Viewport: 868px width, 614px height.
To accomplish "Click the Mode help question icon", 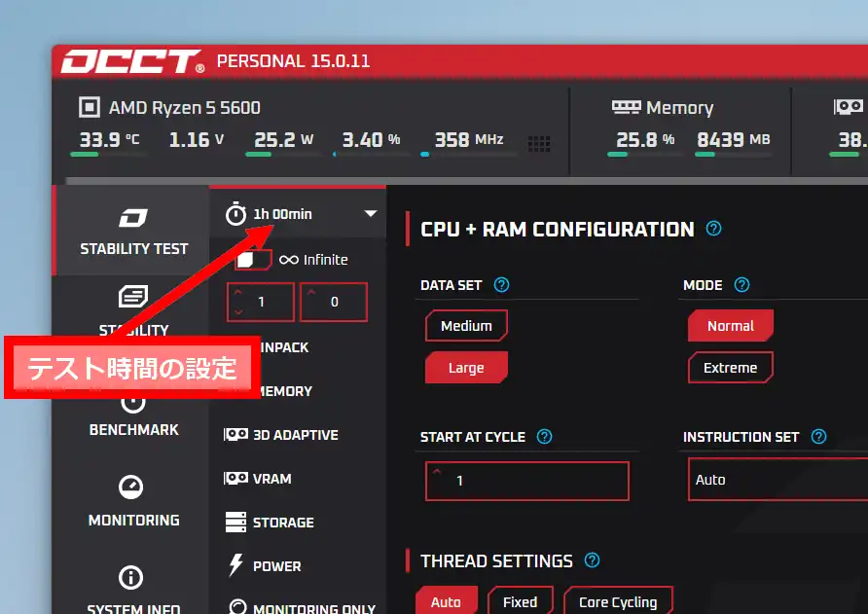I will [x=741, y=285].
